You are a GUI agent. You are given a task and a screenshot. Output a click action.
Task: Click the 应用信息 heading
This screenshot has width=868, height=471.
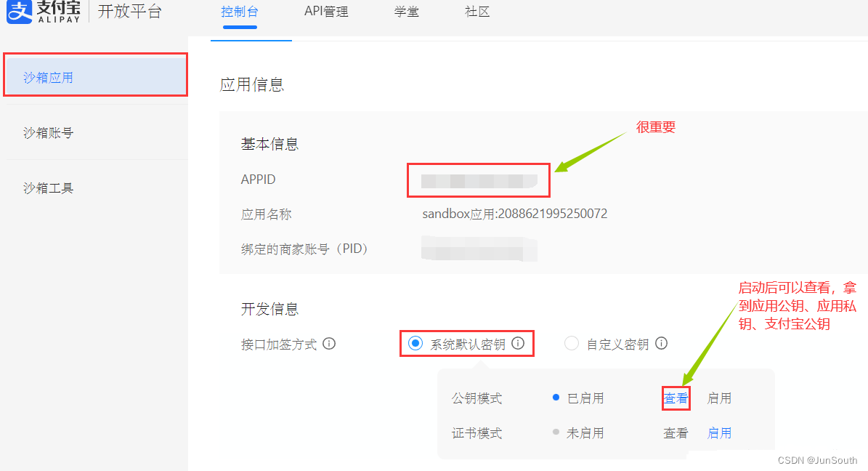point(252,84)
